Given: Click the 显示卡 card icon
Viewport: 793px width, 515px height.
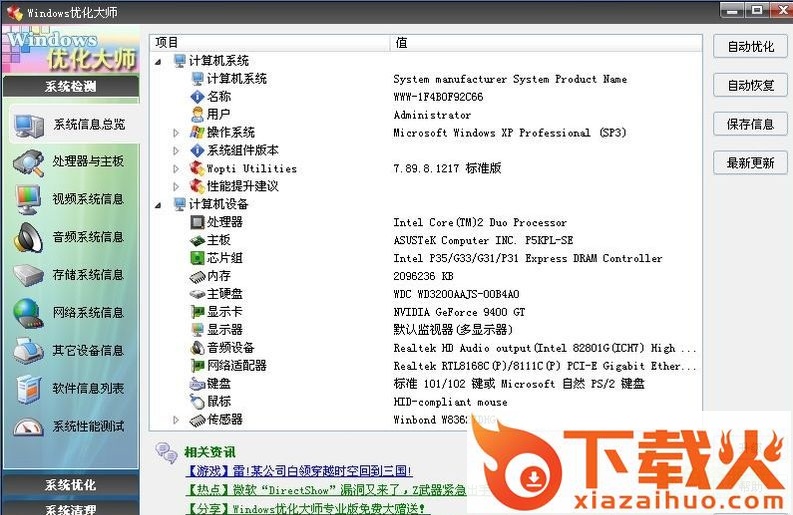Looking at the screenshot, I should [x=197, y=312].
